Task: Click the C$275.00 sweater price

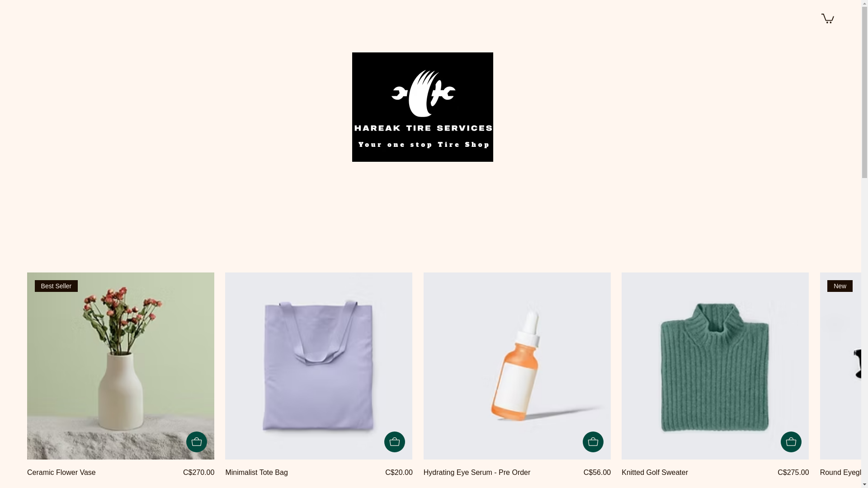Action: point(793,473)
